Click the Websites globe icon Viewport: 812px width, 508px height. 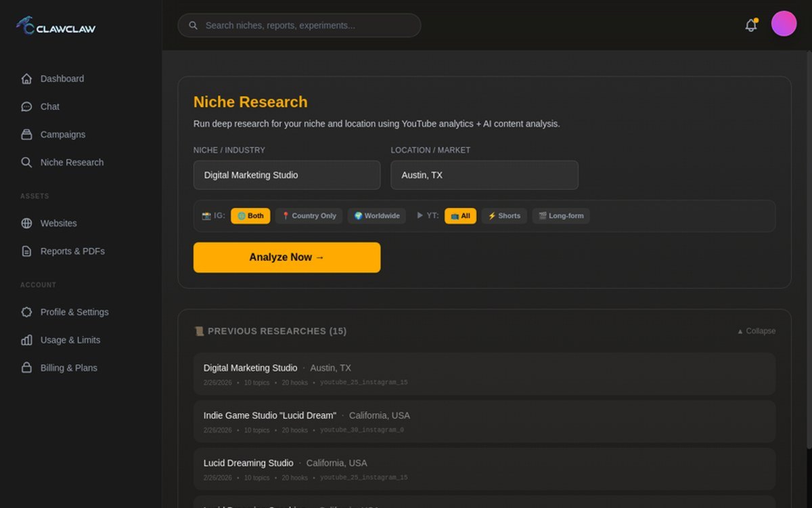point(26,223)
